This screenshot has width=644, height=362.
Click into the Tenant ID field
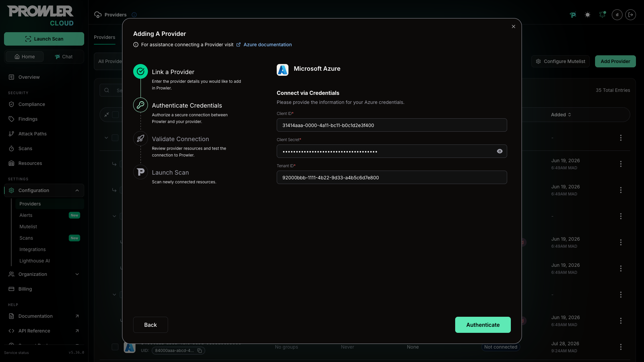pyautogui.click(x=392, y=177)
